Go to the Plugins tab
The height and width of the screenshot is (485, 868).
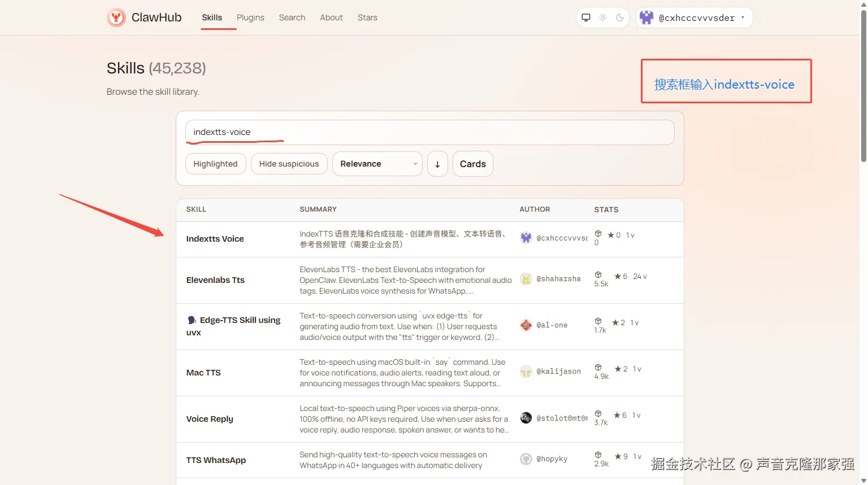click(250, 18)
